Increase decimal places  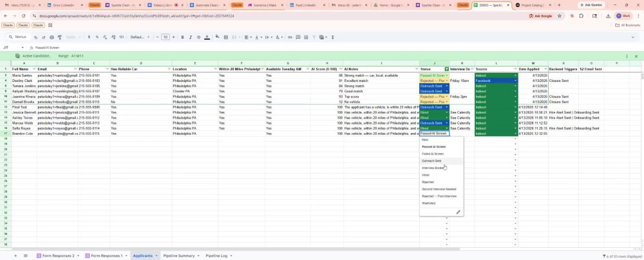[x=113, y=37]
